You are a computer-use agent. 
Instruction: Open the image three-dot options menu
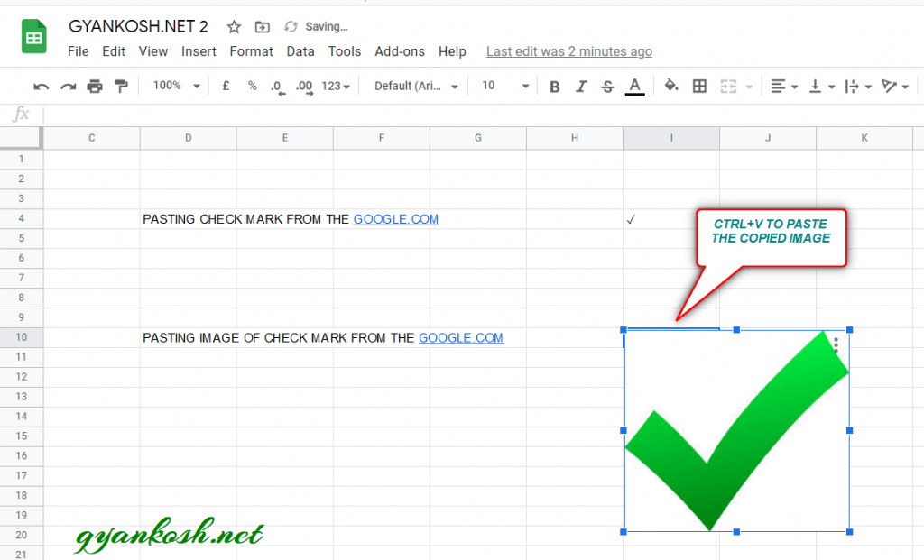836,345
